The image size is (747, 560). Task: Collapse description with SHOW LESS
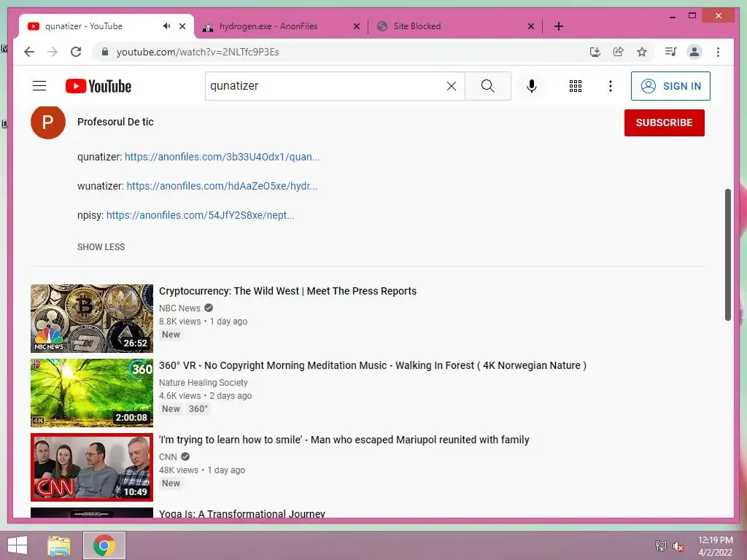click(101, 246)
